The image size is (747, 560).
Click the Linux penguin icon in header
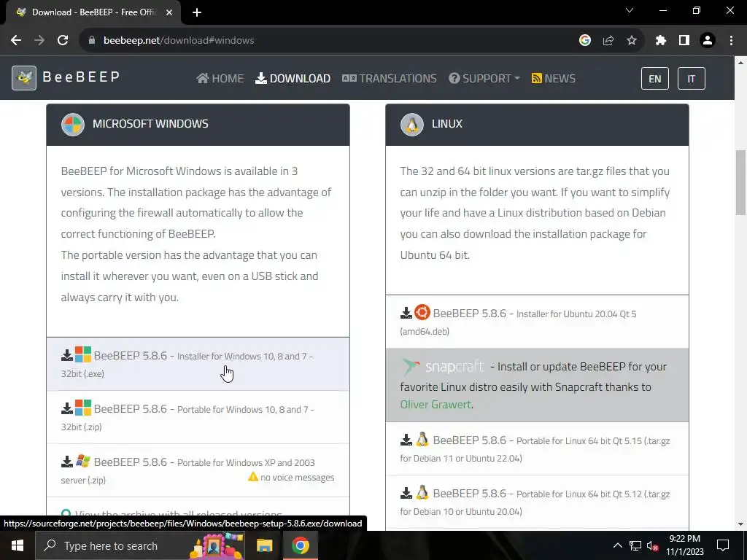click(412, 125)
